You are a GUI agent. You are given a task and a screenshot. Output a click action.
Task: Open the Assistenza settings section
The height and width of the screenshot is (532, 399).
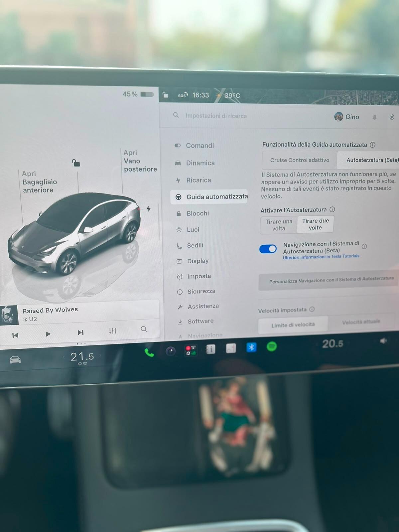pos(198,306)
